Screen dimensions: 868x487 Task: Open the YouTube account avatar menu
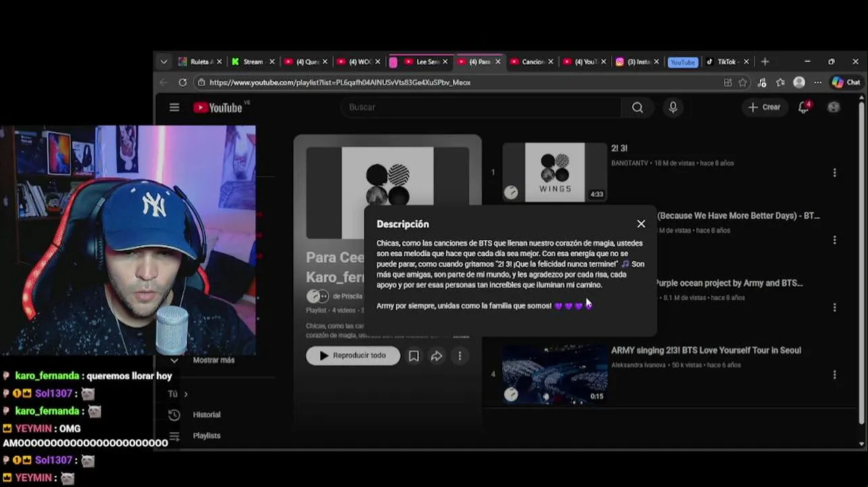[834, 108]
